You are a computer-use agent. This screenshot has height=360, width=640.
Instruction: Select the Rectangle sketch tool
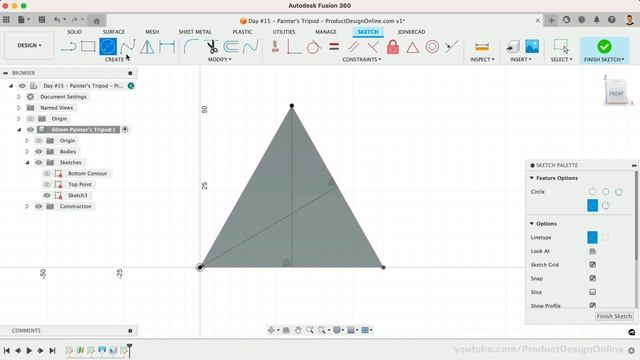coord(88,47)
